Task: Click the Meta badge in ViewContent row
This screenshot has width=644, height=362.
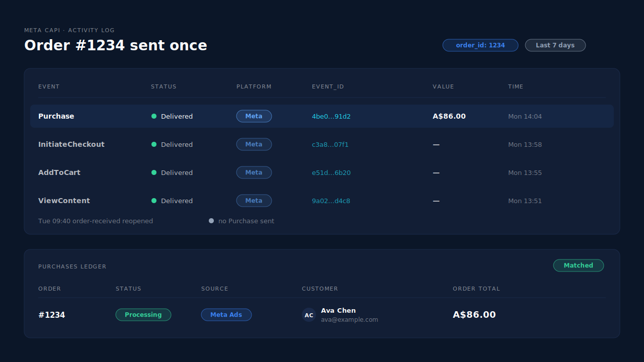Action: [254, 201]
